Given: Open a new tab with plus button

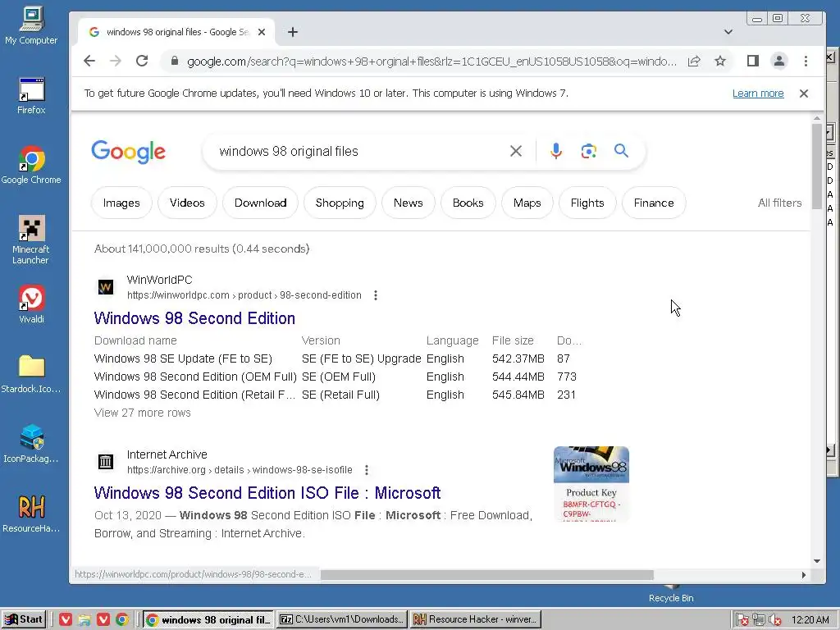Looking at the screenshot, I should (293, 32).
